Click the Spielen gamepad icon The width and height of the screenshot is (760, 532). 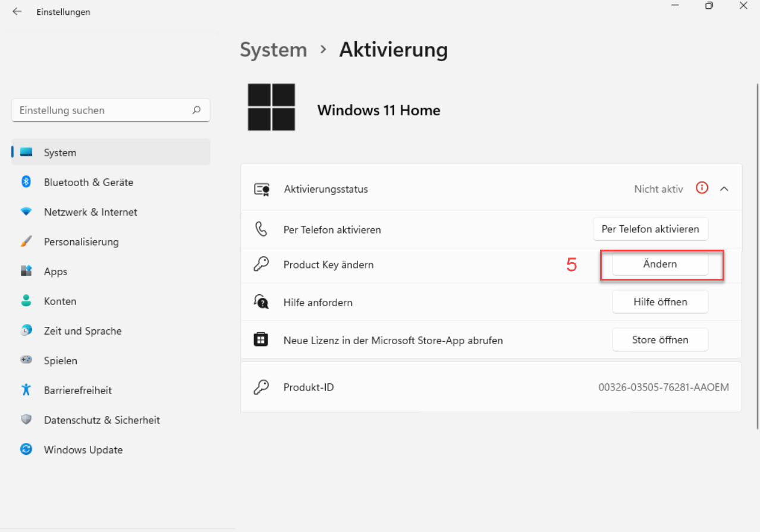coord(26,360)
